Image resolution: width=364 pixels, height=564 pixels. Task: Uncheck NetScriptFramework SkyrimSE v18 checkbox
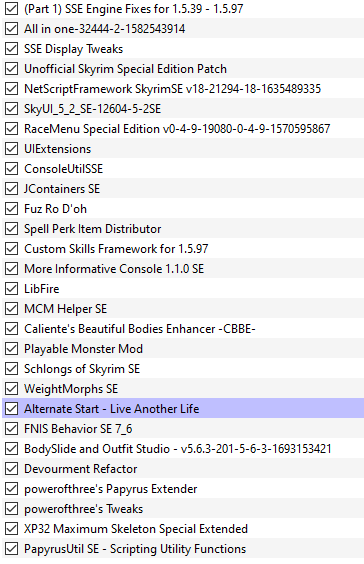[x=12, y=88]
